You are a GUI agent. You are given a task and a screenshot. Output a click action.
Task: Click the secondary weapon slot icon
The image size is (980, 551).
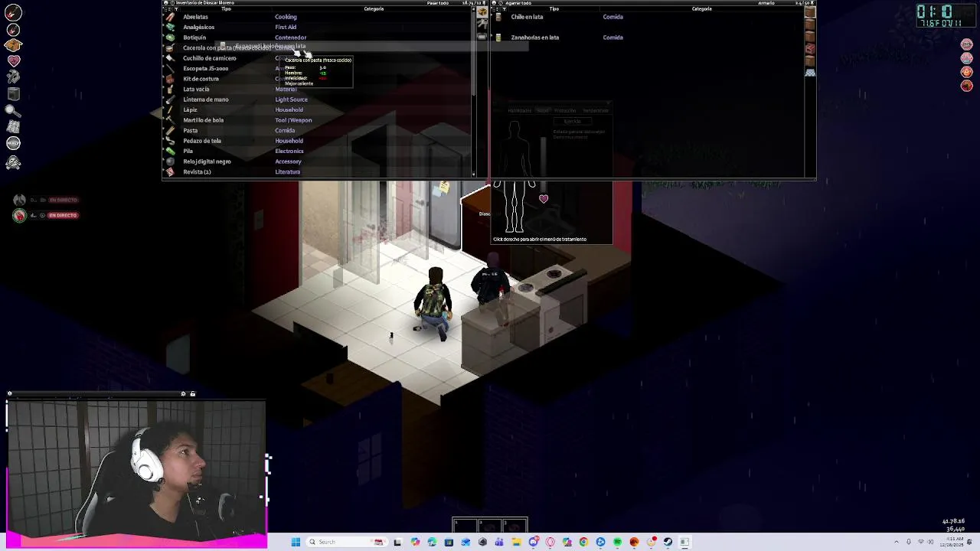13,29
